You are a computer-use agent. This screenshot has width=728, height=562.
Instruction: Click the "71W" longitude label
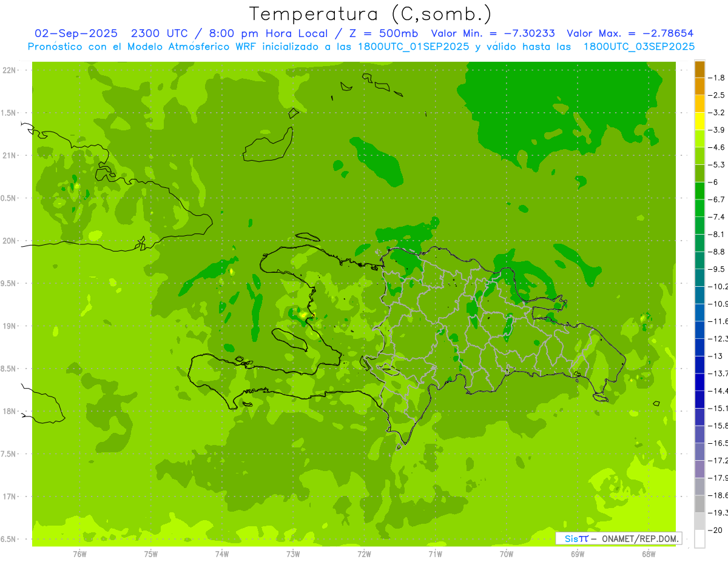(x=435, y=553)
